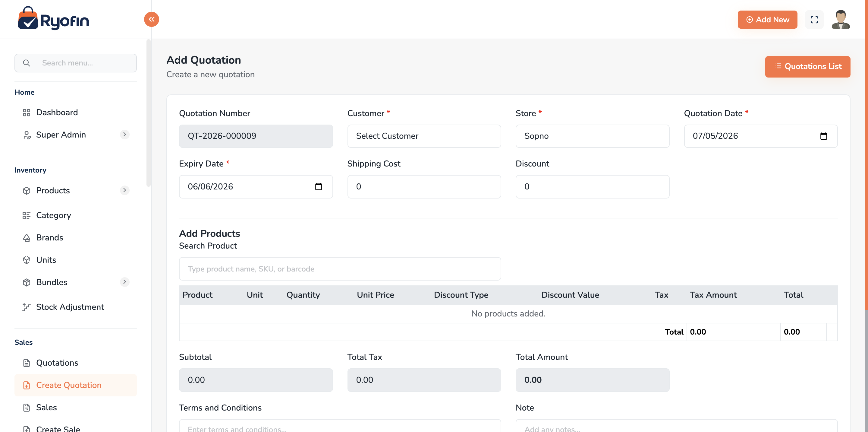
Task: Click the Tax Amount column header
Action: tap(713, 295)
